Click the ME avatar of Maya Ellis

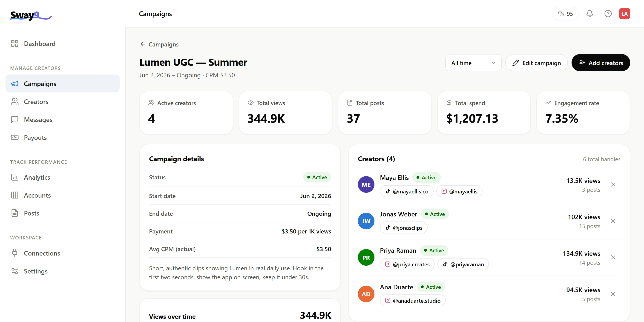tap(366, 185)
